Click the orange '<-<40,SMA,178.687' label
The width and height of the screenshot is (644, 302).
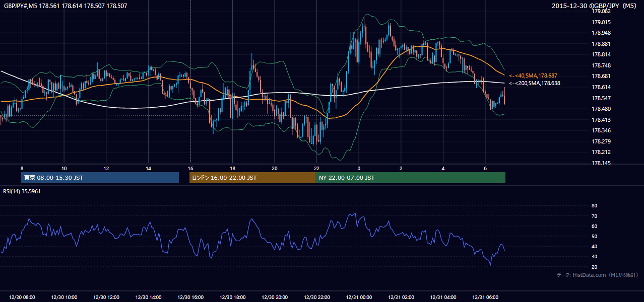534,75
